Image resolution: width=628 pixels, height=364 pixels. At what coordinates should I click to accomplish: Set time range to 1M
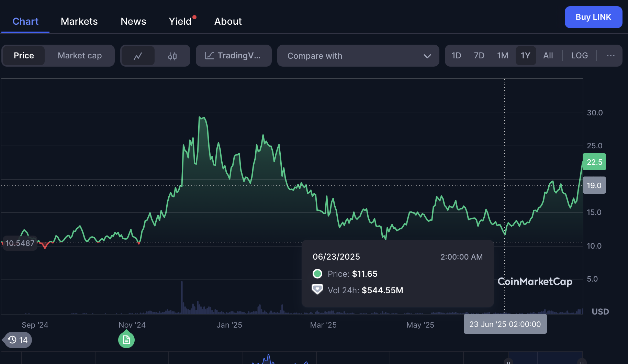coord(503,56)
